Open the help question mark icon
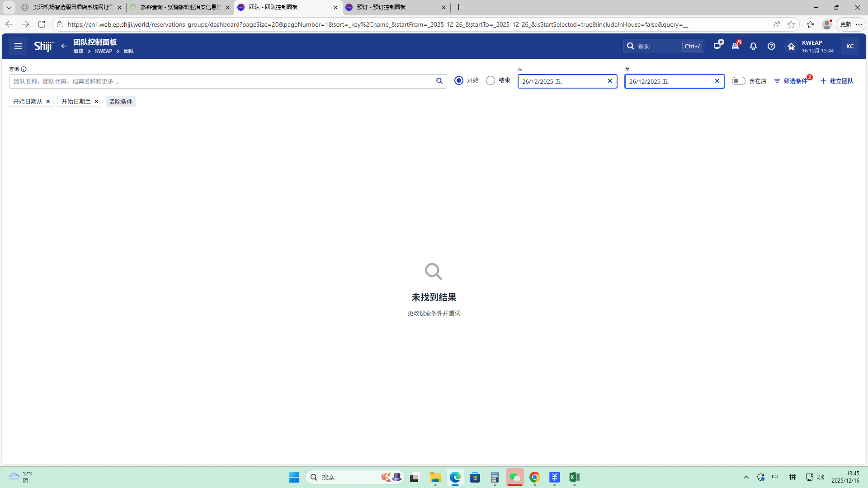 771,46
